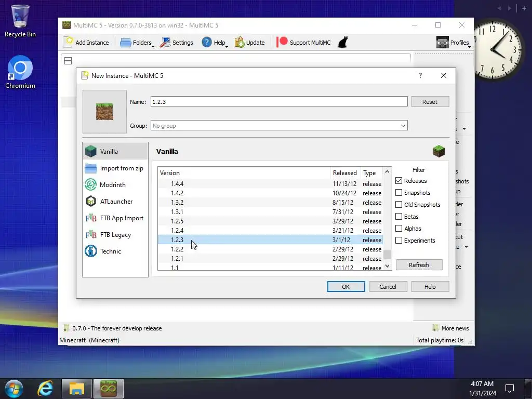The width and height of the screenshot is (532, 399).
Task: Select version 1.4.4 row
Action: (x=270, y=183)
